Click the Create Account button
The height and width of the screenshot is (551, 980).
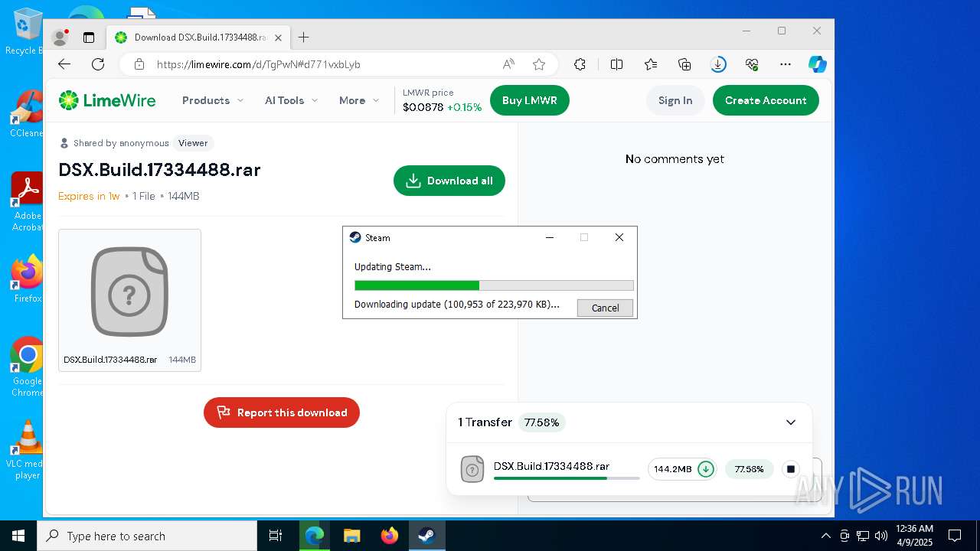tap(766, 100)
